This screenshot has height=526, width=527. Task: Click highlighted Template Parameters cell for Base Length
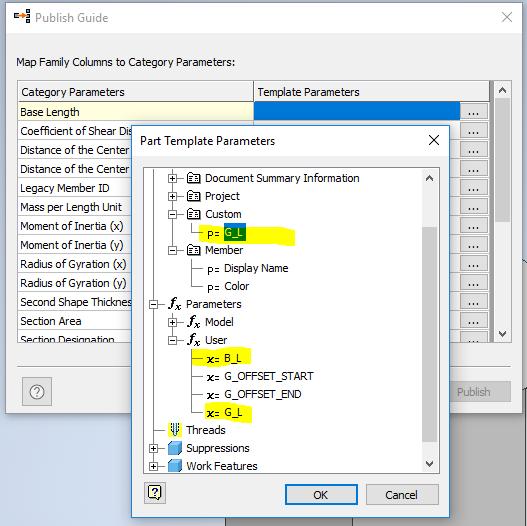(357, 111)
